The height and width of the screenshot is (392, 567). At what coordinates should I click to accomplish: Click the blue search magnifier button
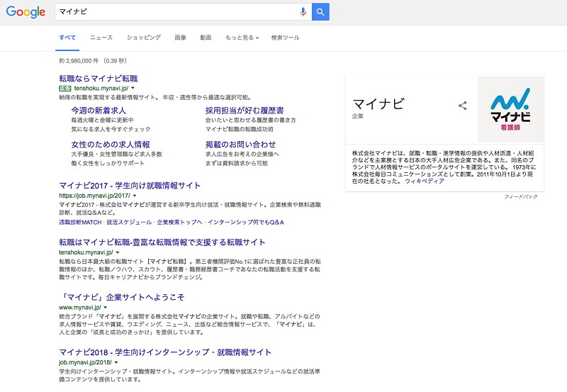320,12
